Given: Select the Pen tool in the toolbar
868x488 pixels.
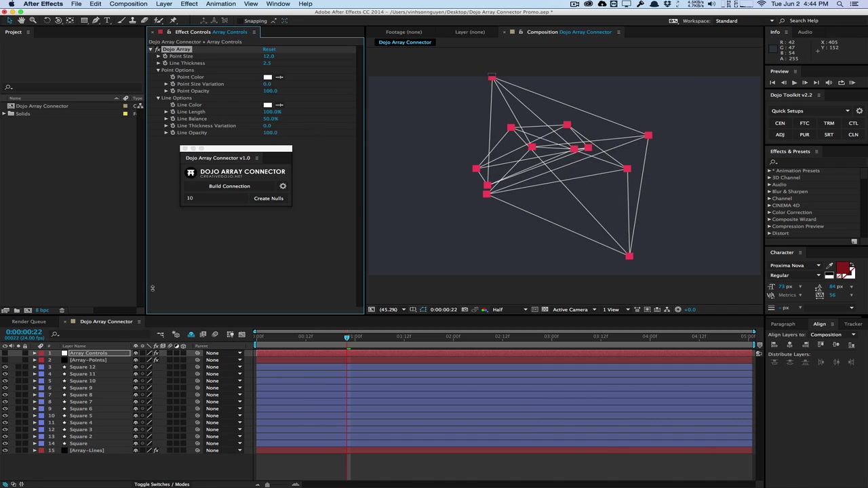Looking at the screenshot, I should coord(96,20).
